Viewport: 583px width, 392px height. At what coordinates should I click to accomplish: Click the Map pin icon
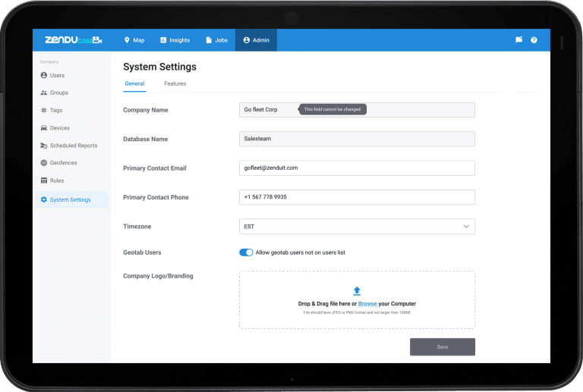click(x=127, y=40)
